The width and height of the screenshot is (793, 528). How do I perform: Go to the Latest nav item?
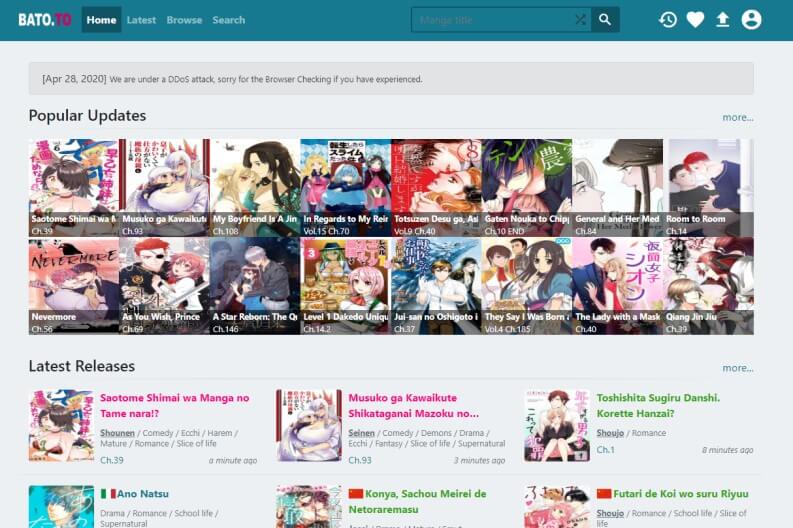(x=141, y=20)
